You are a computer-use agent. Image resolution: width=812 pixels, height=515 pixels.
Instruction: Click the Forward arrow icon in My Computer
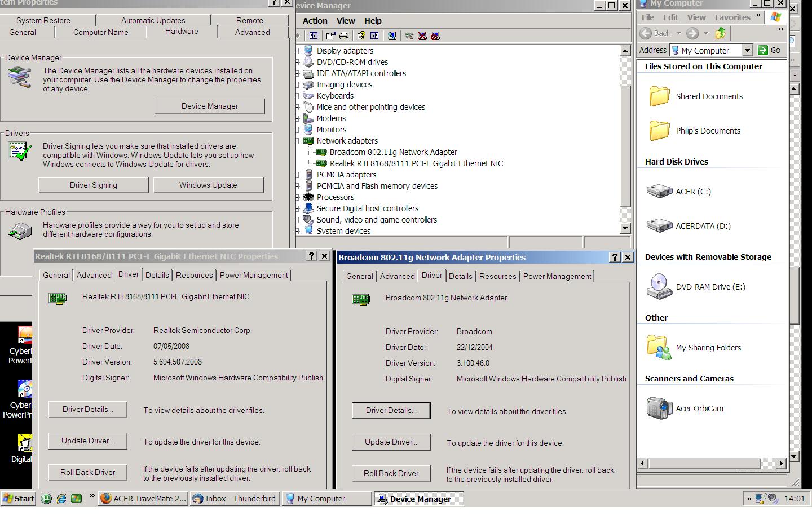692,33
